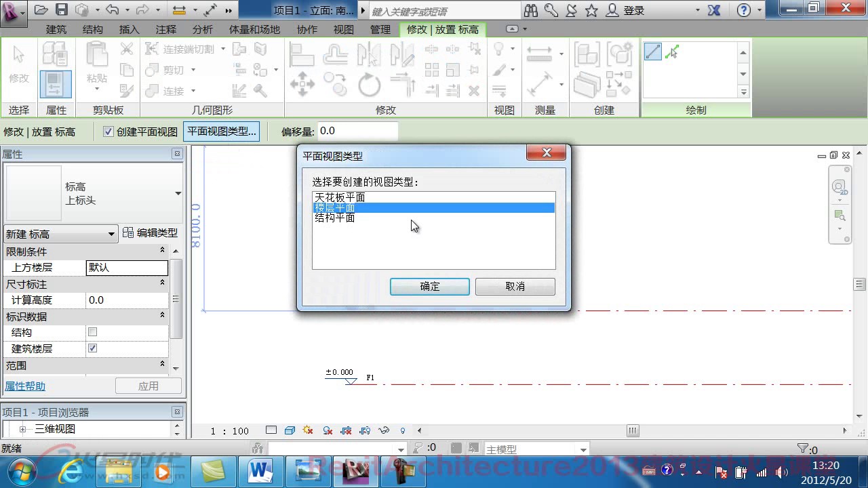Click 确定 in the 平面视图类型 dialog
Screen dimensions: 868x488
click(430, 287)
